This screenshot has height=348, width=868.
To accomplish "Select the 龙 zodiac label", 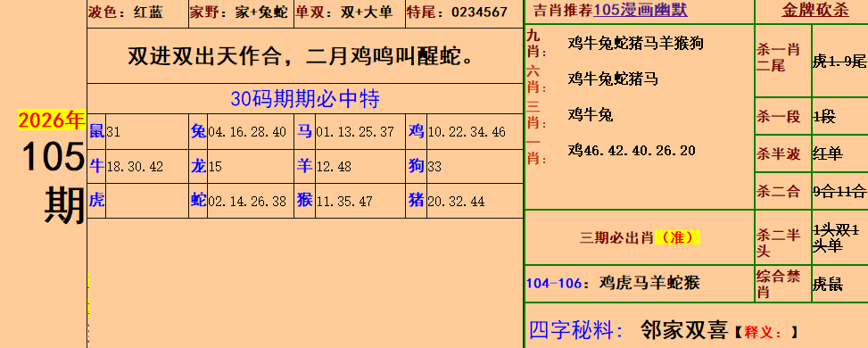I will click(198, 166).
